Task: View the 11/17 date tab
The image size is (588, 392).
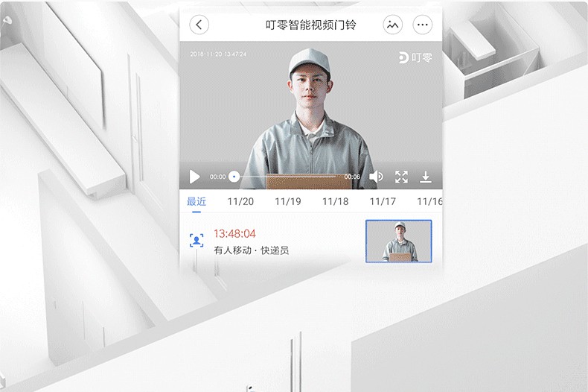Action: pos(383,201)
